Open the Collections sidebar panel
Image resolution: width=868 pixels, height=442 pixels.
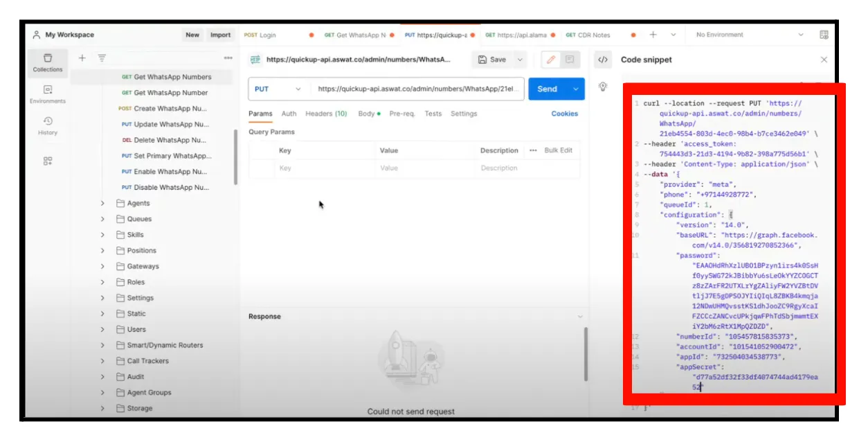[47, 62]
